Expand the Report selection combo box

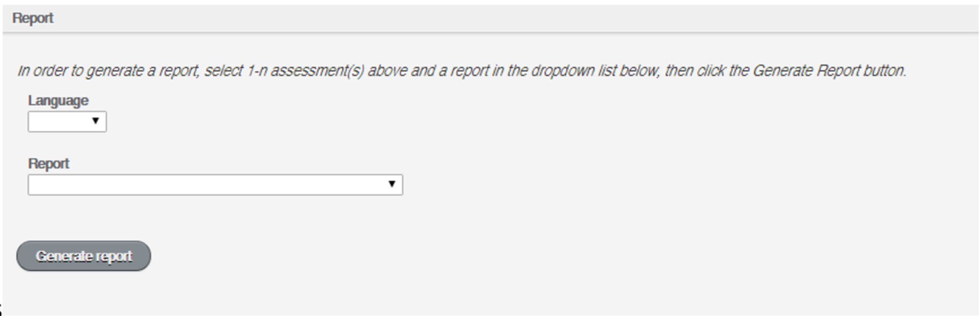pos(215,185)
